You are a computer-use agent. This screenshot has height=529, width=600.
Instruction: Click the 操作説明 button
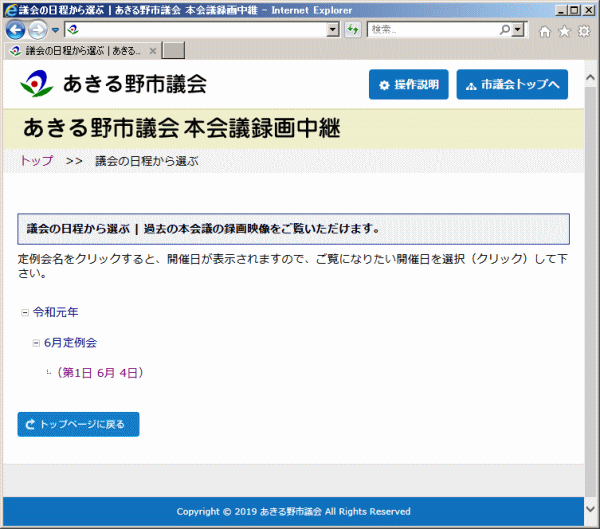pyautogui.click(x=409, y=85)
